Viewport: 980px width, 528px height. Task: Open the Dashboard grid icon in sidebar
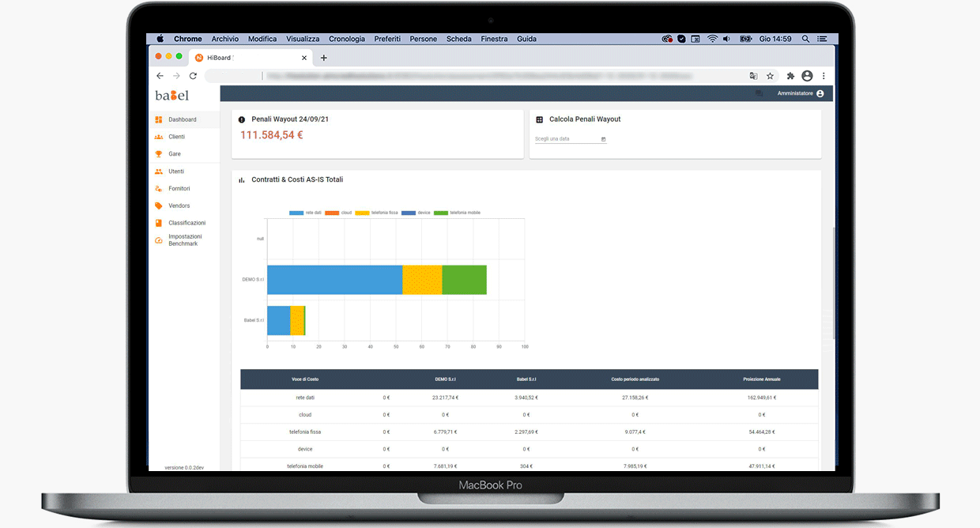click(x=159, y=120)
